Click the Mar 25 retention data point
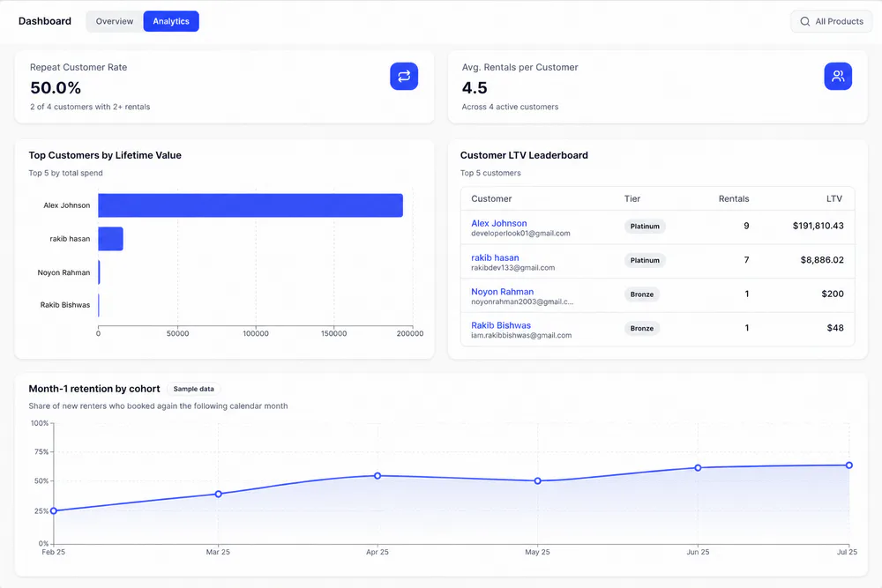Image resolution: width=882 pixels, height=588 pixels. pyautogui.click(x=218, y=495)
